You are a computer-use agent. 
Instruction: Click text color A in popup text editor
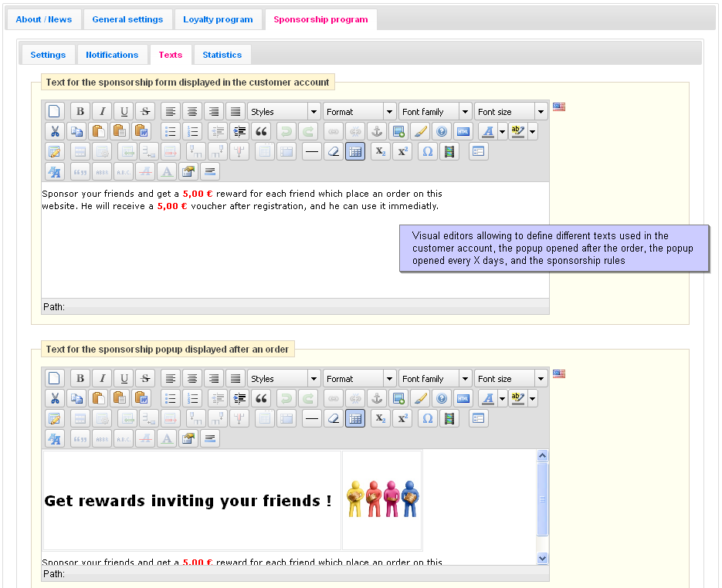tap(488, 398)
